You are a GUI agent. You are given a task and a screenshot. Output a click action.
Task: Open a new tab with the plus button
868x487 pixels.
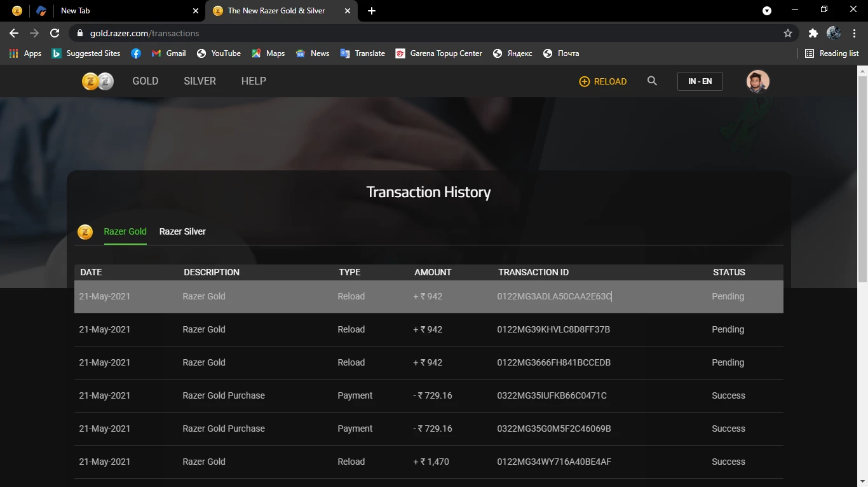click(372, 11)
